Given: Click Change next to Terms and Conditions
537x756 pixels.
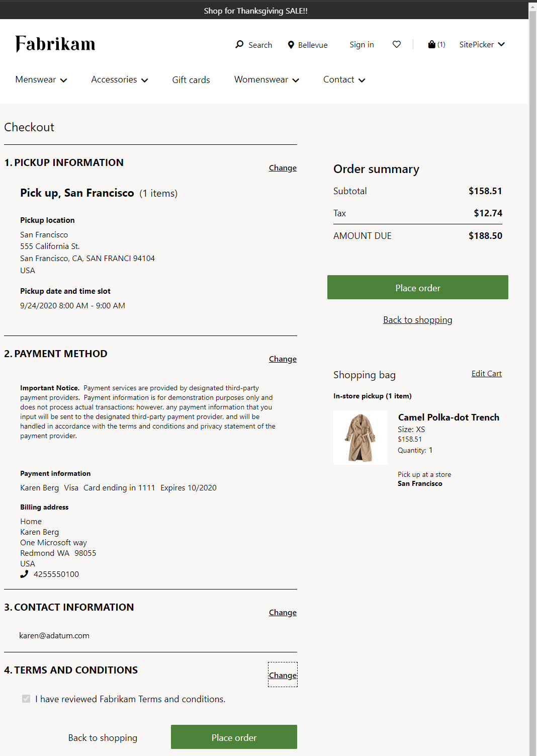Looking at the screenshot, I should click(282, 675).
